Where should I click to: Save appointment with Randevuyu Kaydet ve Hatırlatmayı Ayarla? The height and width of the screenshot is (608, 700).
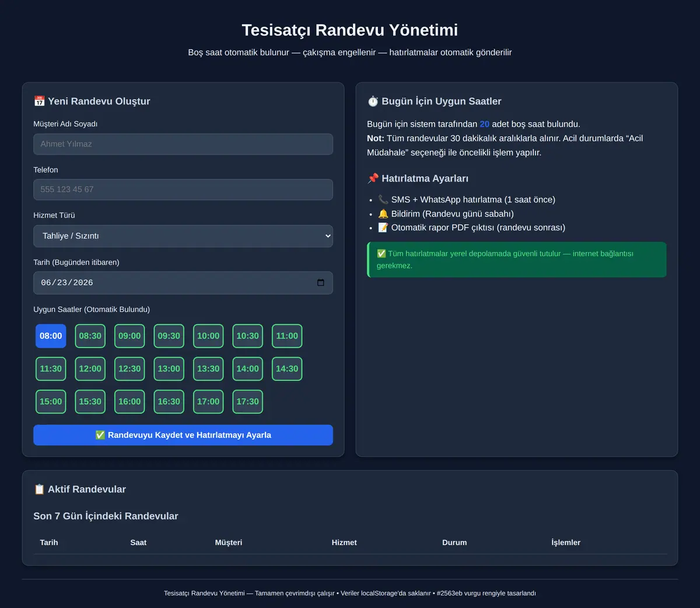pos(183,435)
